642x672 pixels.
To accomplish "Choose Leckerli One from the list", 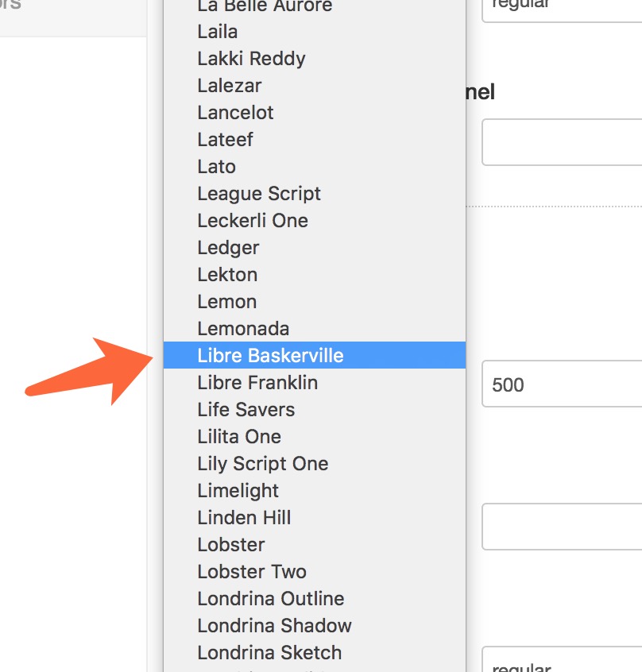I will click(x=253, y=220).
